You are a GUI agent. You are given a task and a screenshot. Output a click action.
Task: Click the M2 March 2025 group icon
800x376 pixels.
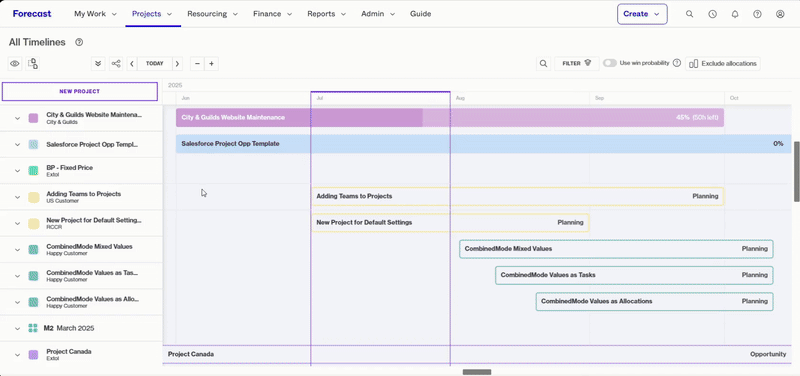[x=33, y=328]
